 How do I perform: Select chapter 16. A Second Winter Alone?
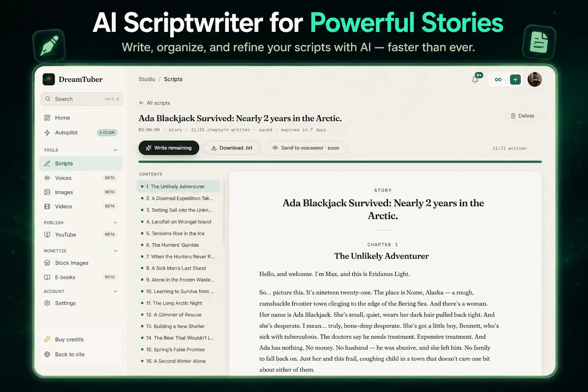[178, 361]
